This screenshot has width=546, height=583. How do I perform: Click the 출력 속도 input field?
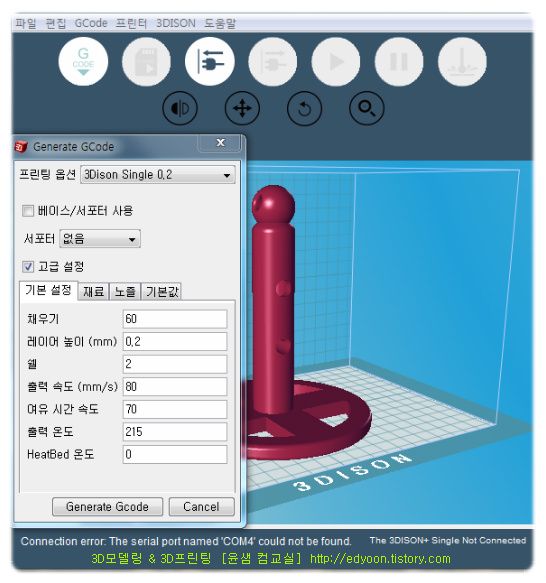(175, 387)
